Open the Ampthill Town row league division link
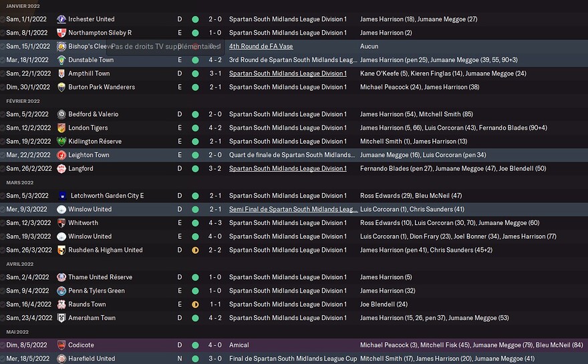The image size is (588, 364). [x=287, y=73]
